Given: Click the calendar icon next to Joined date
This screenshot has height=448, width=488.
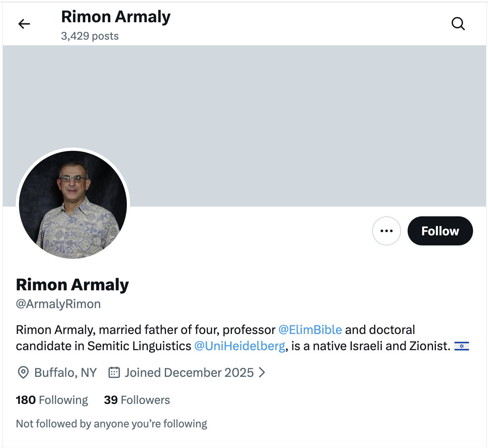Looking at the screenshot, I should pos(114,372).
